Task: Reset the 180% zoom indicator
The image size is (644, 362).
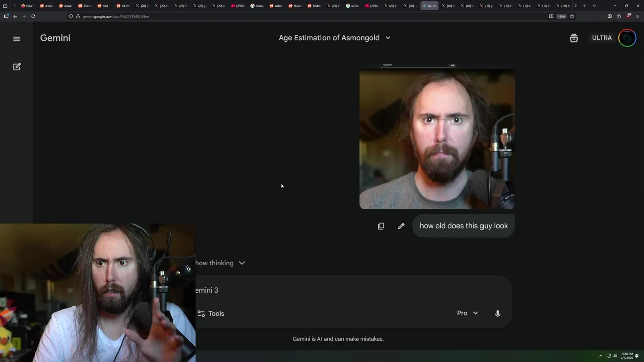Action: [561, 16]
